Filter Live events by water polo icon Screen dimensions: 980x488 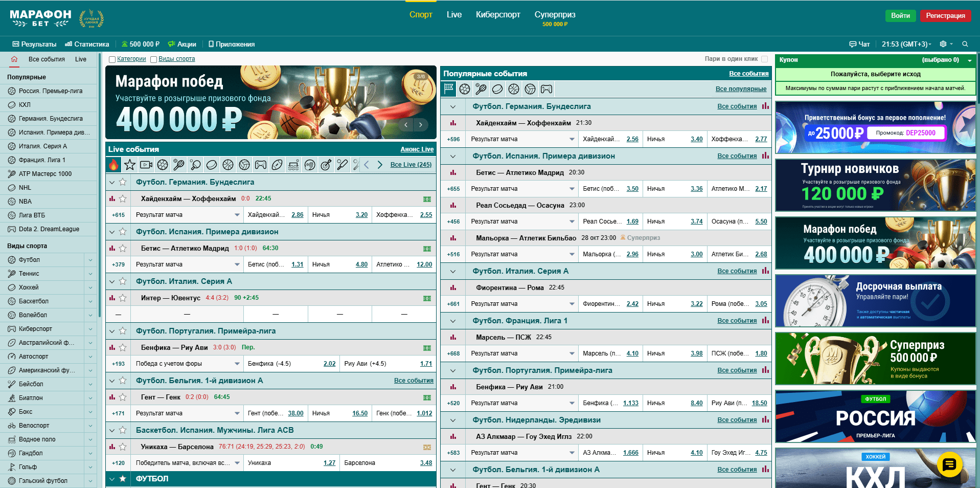pyautogui.click(x=293, y=165)
